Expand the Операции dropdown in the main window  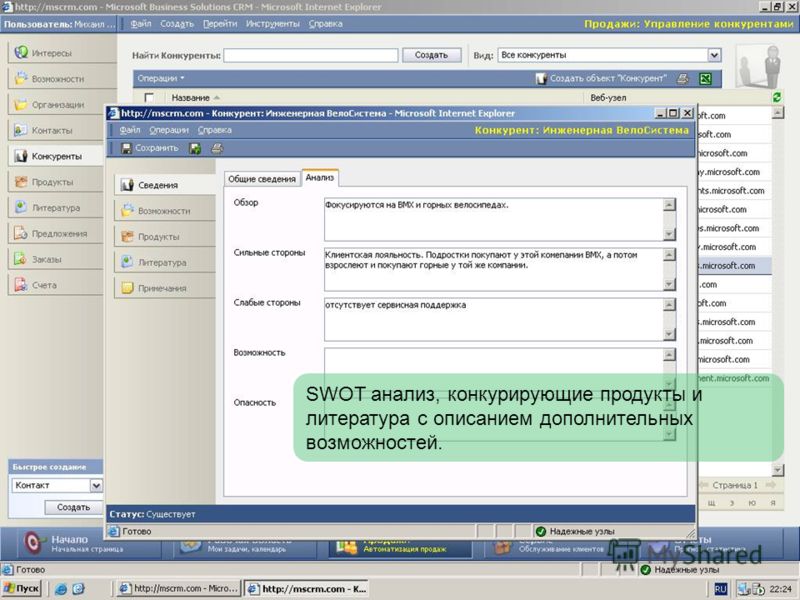point(161,79)
